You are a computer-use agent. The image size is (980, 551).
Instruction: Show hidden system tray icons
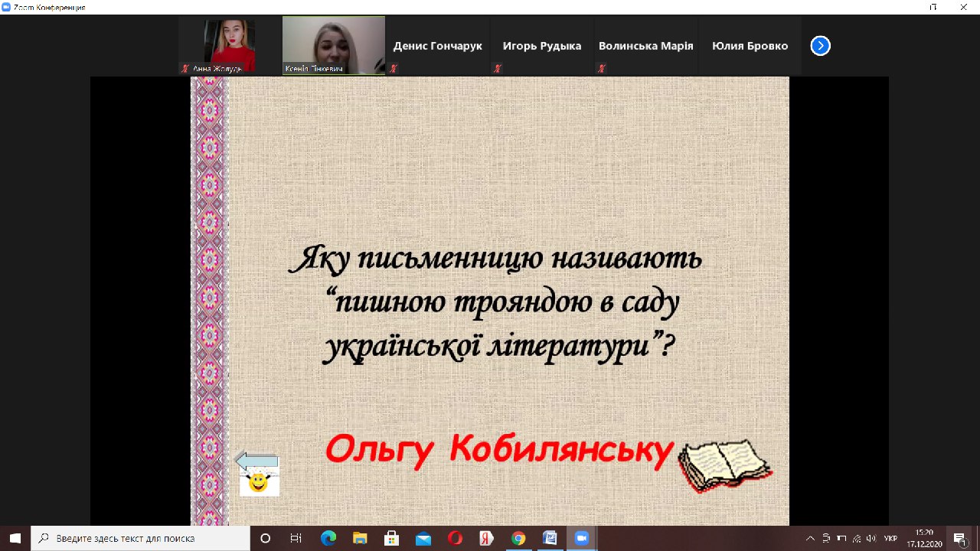point(810,538)
